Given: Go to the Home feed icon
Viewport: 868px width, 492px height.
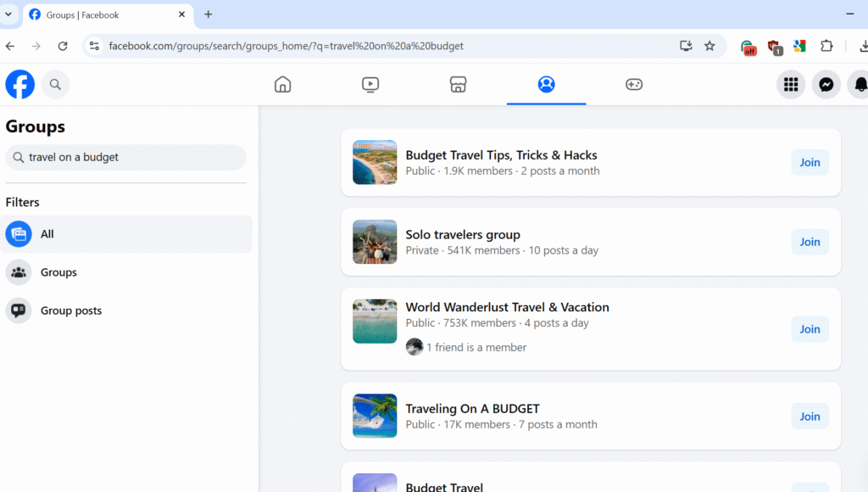Looking at the screenshot, I should (282, 84).
